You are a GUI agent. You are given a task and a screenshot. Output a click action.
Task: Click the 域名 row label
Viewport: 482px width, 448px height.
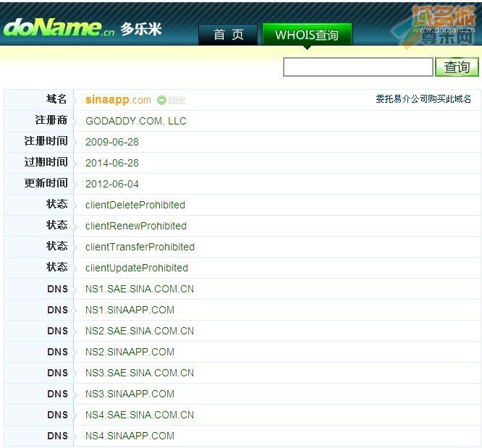pyautogui.click(x=56, y=99)
